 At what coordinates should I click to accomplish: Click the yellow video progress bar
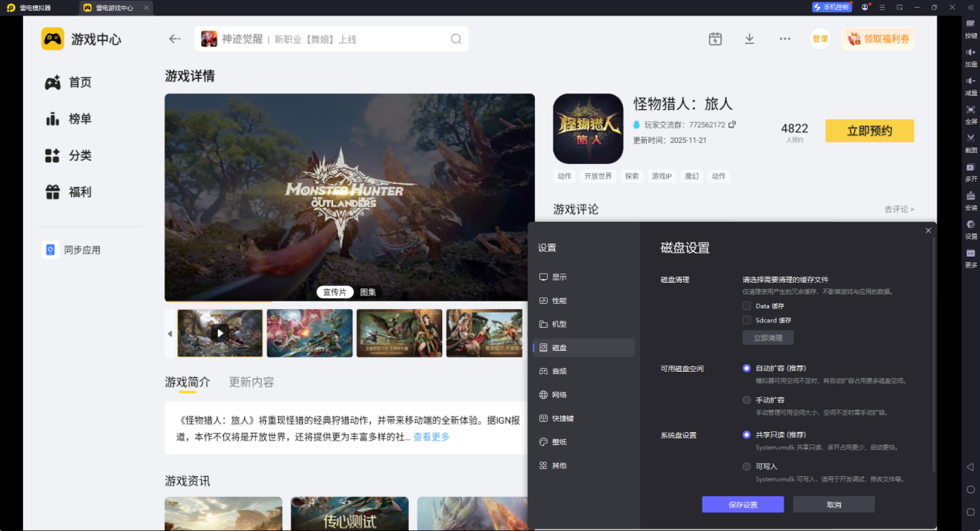pyautogui.click(x=216, y=302)
